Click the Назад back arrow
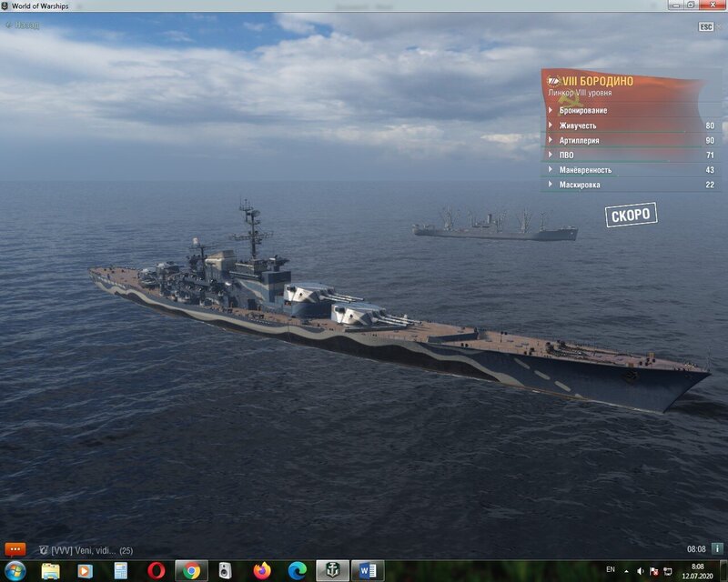 point(22,25)
